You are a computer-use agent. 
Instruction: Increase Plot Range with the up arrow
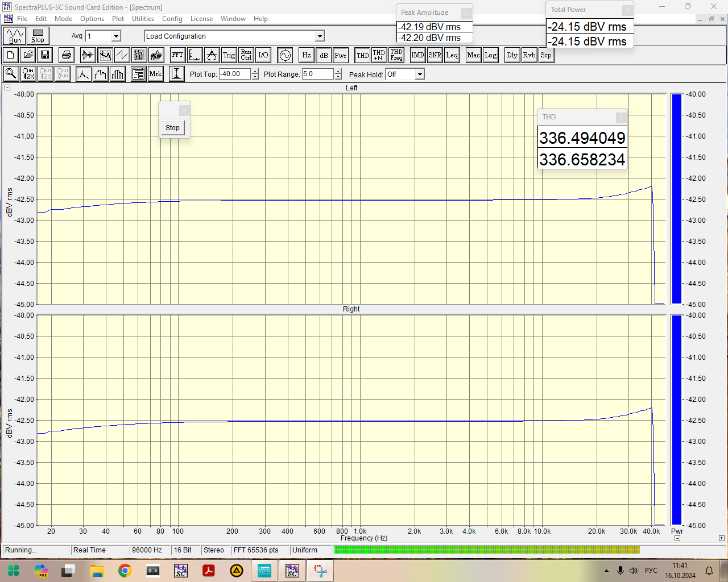tap(338, 72)
